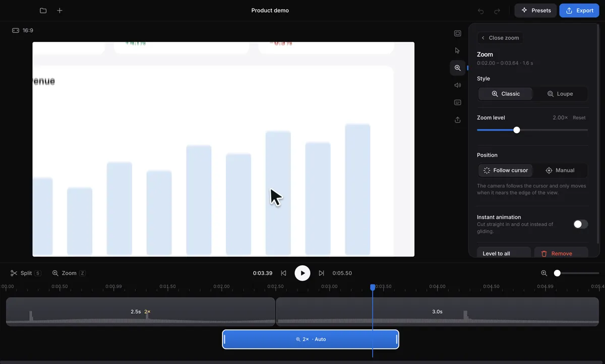Image resolution: width=605 pixels, height=364 pixels.
Task: Select the 2× Auto zoom segment
Action: click(311, 339)
